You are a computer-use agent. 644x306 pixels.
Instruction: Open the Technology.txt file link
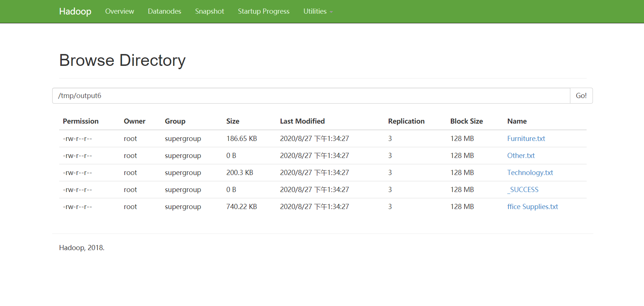coord(530,173)
